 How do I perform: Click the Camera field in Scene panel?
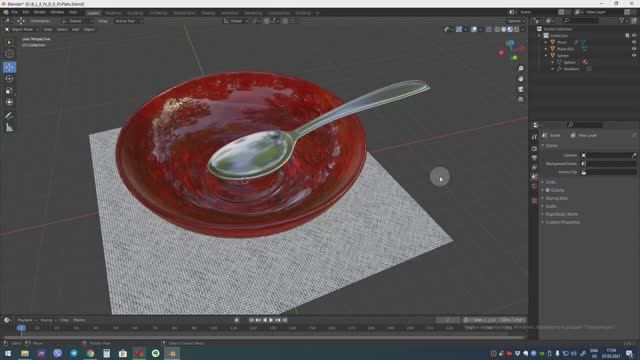pyautogui.click(x=608, y=156)
